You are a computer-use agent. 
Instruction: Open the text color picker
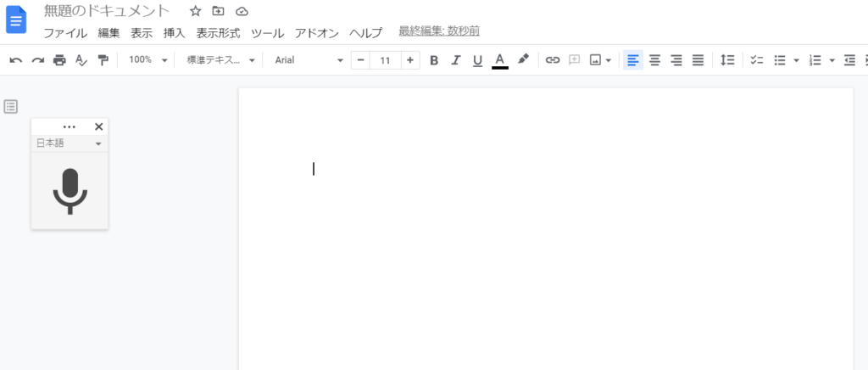500,60
